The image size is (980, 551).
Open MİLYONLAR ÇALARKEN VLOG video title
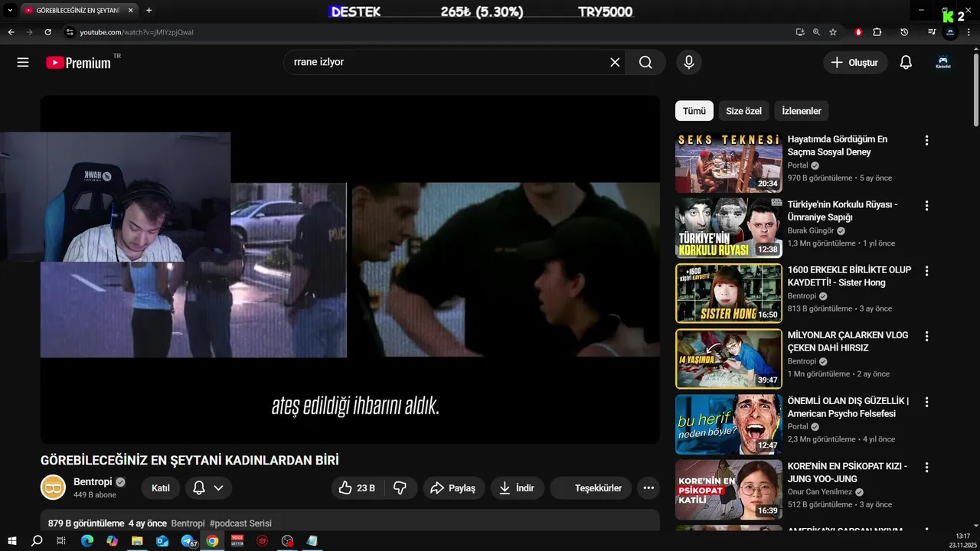pos(848,341)
